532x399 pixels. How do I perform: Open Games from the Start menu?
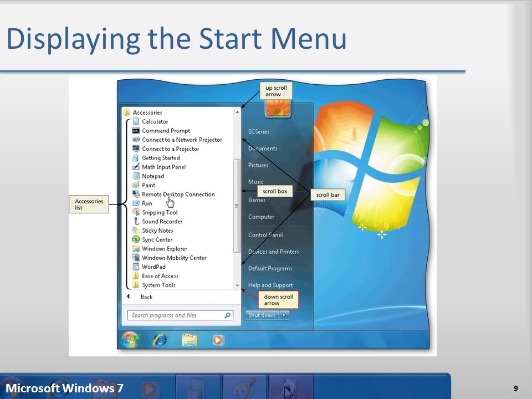257,200
